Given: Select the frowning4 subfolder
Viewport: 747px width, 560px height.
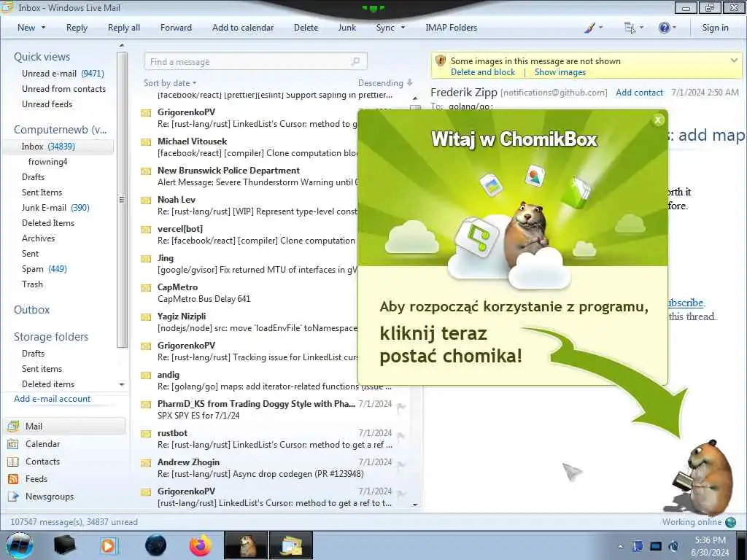Looking at the screenshot, I should (47, 162).
